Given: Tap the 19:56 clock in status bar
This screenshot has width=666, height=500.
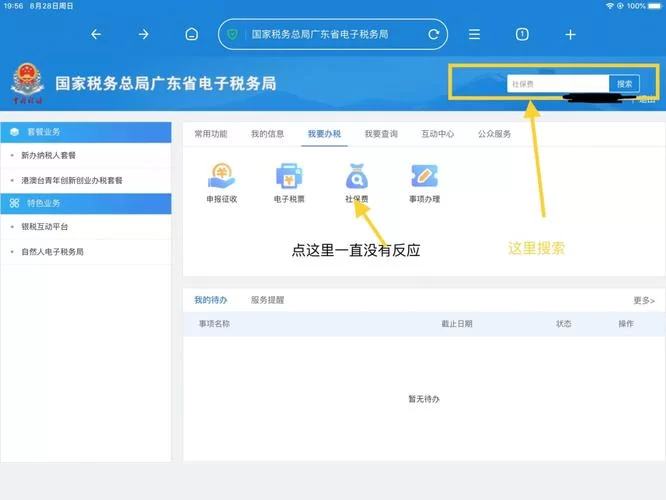Looking at the screenshot, I should pyautogui.click(x=13, y=6).
